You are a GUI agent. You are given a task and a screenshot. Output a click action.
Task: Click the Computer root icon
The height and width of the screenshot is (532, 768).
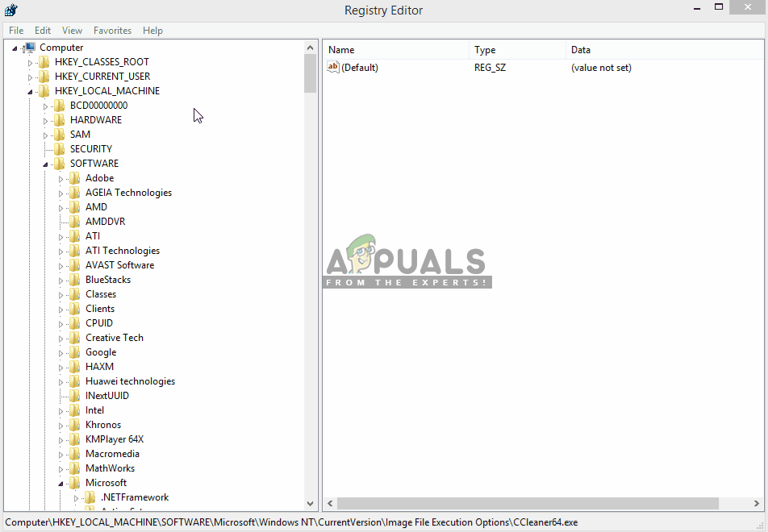tap(29, 48)
